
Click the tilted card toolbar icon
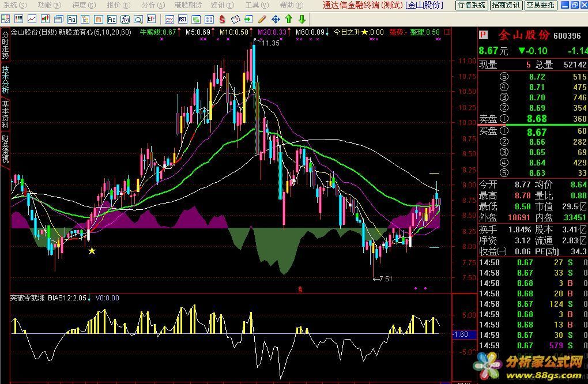coord(236,19)
